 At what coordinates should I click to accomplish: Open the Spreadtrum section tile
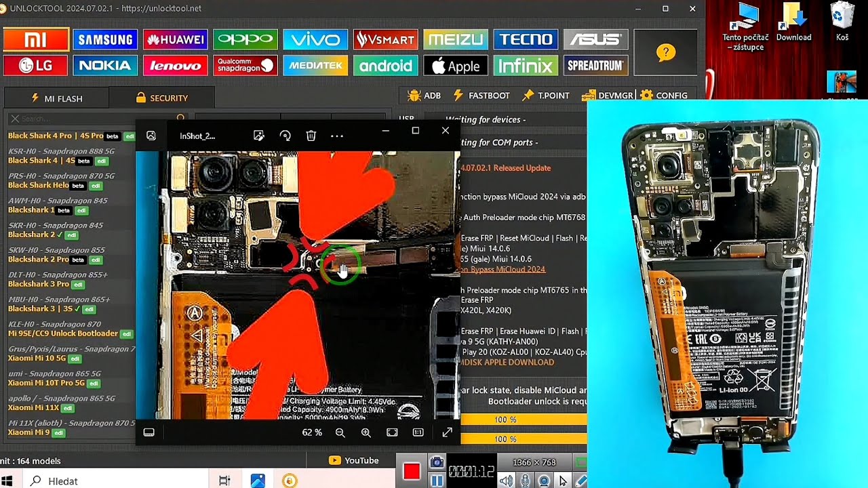point(596,66)
